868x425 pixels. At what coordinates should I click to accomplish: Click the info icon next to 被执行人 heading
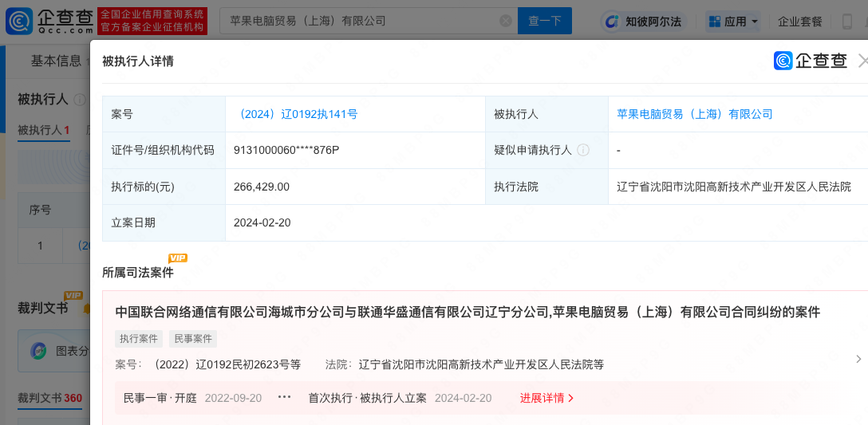pyautogui.click(x=80, y=100)
